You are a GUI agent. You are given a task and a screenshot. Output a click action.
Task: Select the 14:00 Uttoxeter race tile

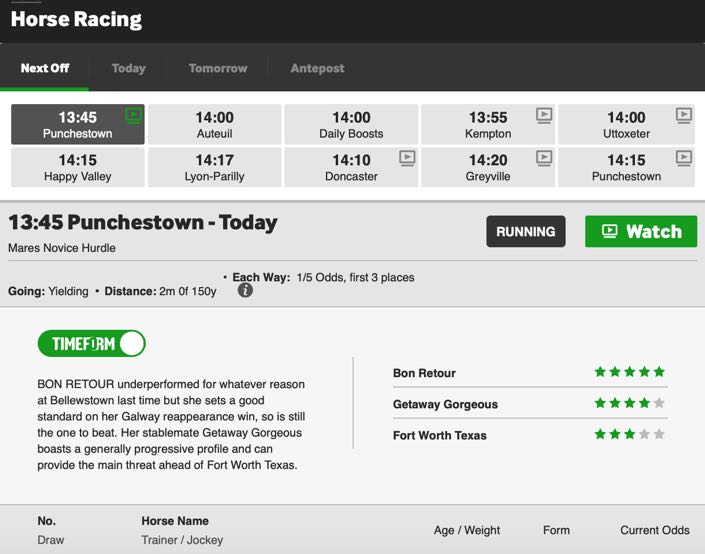[626, 125]
